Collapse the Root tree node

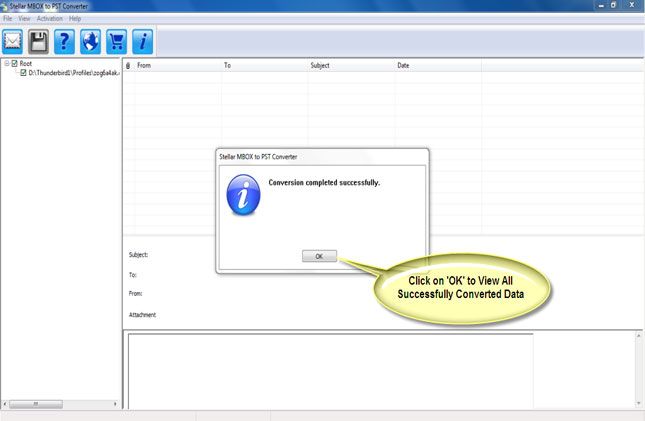click(x=6, y=64)
